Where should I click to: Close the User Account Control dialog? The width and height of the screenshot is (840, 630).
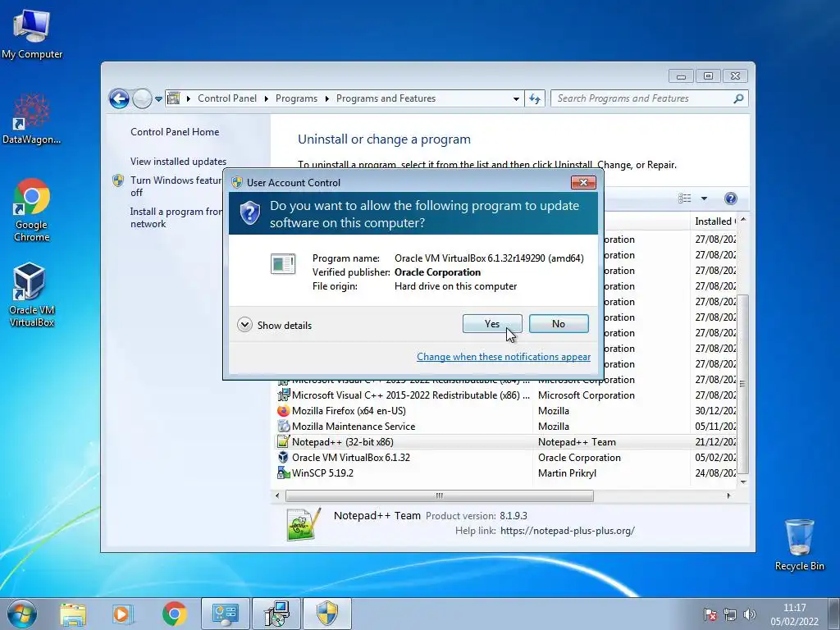[583, 182]
